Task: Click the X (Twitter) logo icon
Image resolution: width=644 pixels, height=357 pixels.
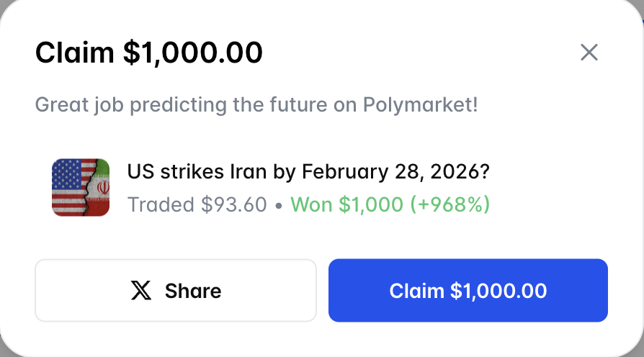Action: tap(140, 291)
